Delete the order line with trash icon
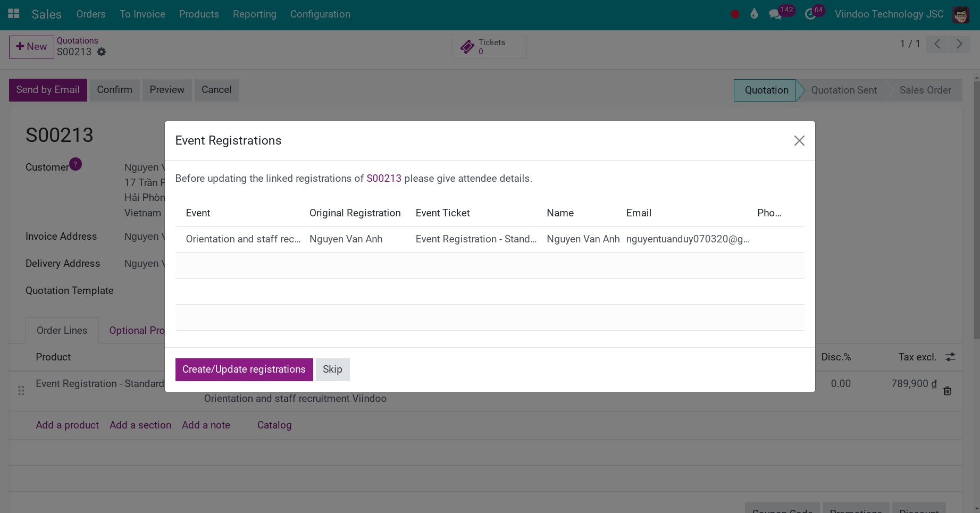Image resolution: width=980 pixels, height=513 pixels. [947, 391]
